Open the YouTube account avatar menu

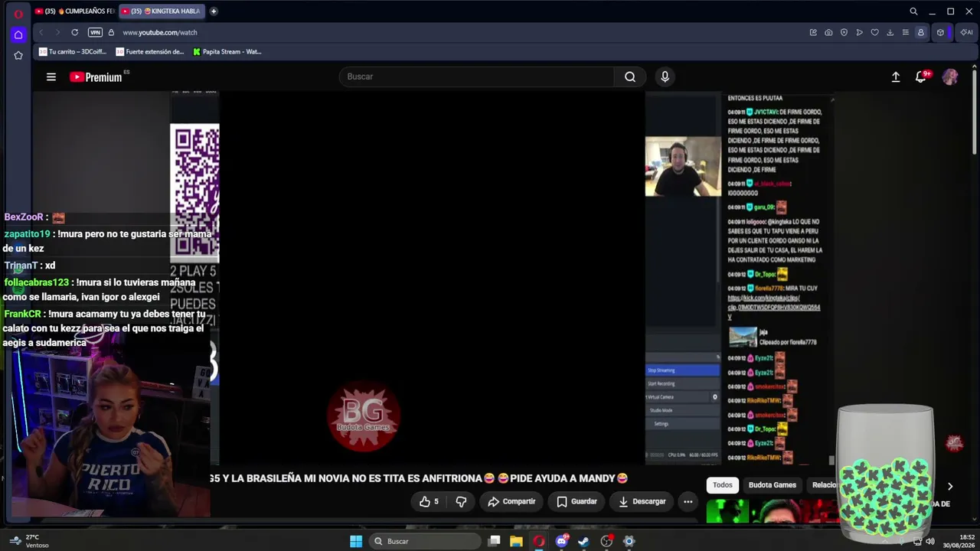(x=950, y=77)
